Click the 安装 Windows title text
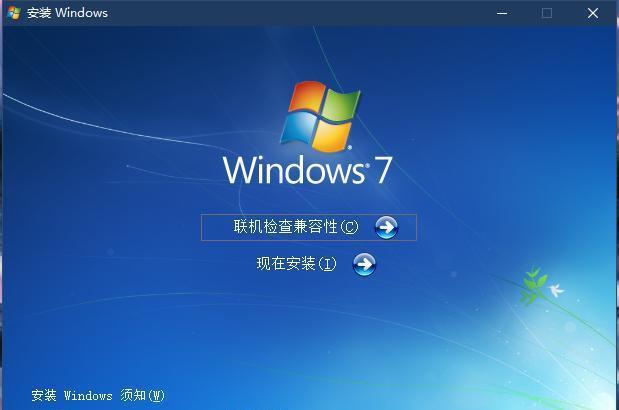 click(x=67, y=13)
